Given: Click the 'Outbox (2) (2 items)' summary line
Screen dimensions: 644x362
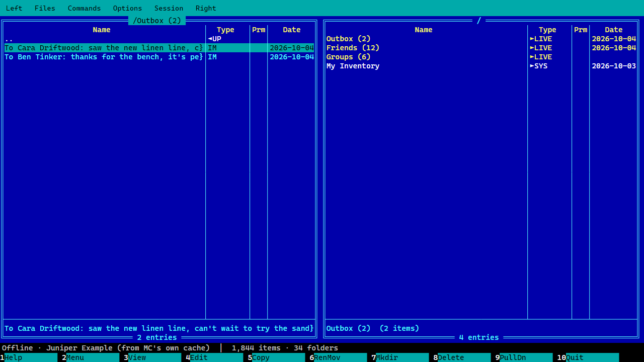Looking at the screenshot, I should pos(373,328).
